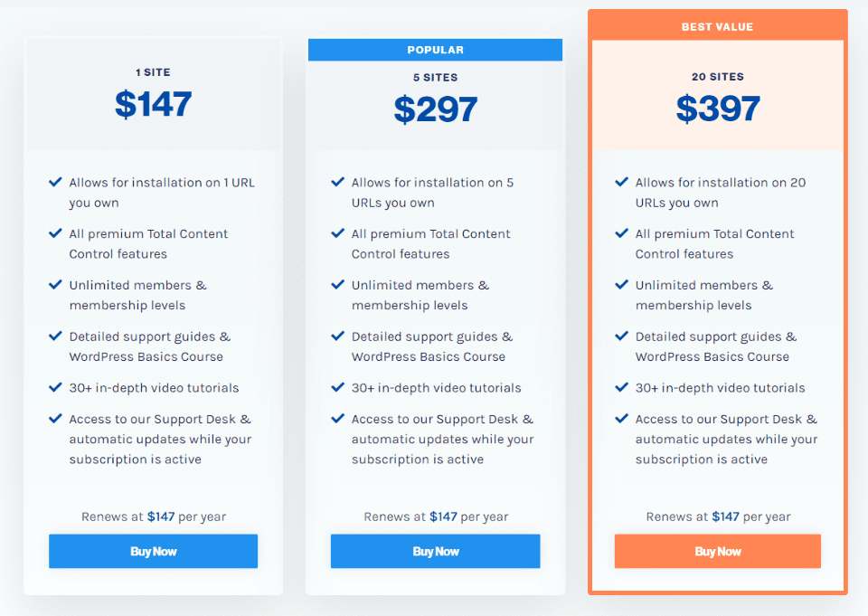Select the checkmark next to "Access to our Support Desk" in 20 Sites plan
The height and width of the screenshot is (616, 868).
click(x=620, y=419)
